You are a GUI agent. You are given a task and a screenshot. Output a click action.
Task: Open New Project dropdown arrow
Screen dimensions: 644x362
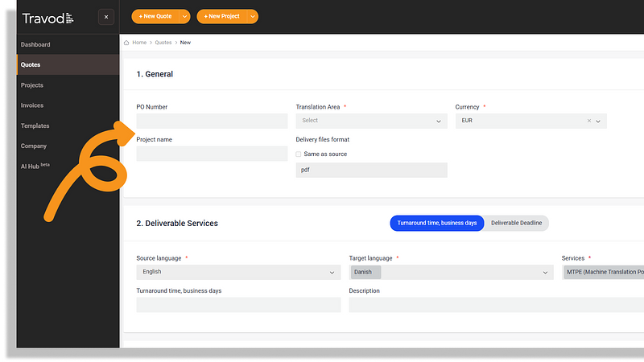pyautogui.click(x=253, y=16)
